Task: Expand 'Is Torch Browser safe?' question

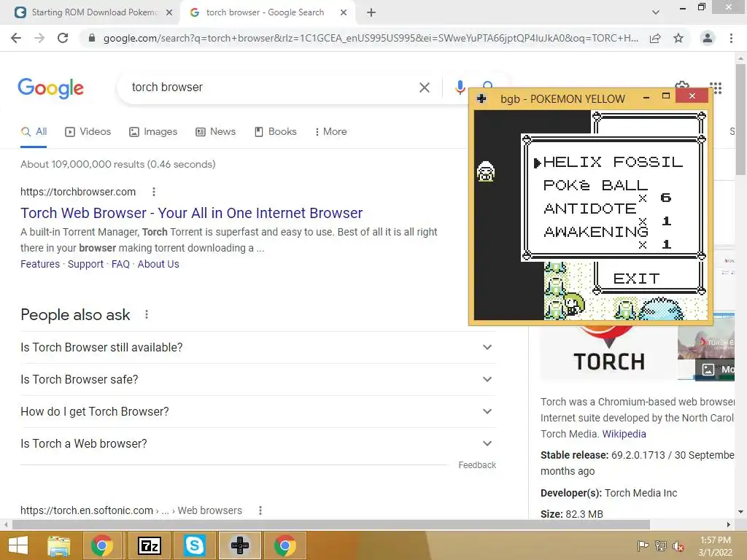Action: click(258, 379)
